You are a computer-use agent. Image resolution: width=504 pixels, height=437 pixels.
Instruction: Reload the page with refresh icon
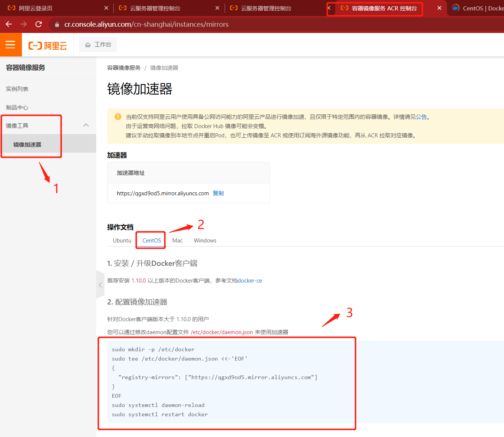pos(39,24)
